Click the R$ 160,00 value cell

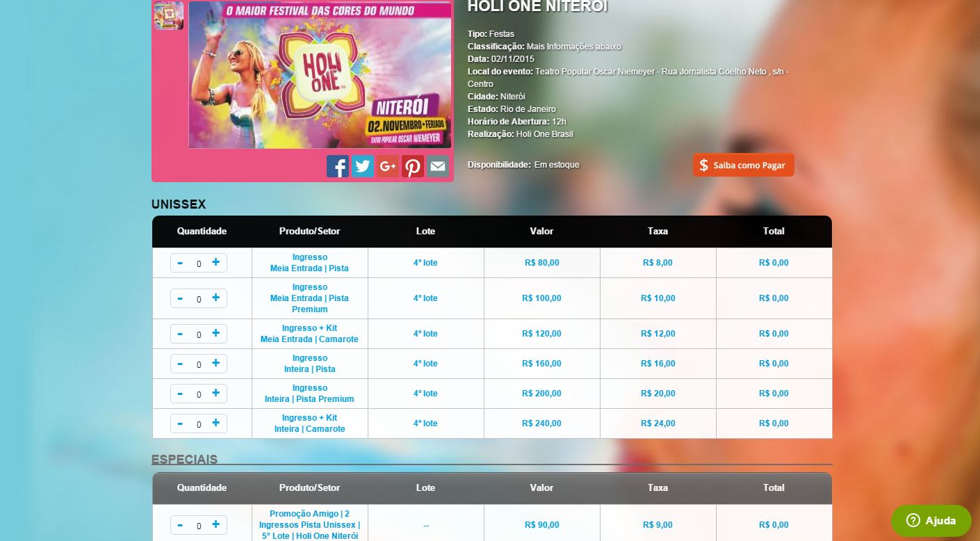[542, 364]
